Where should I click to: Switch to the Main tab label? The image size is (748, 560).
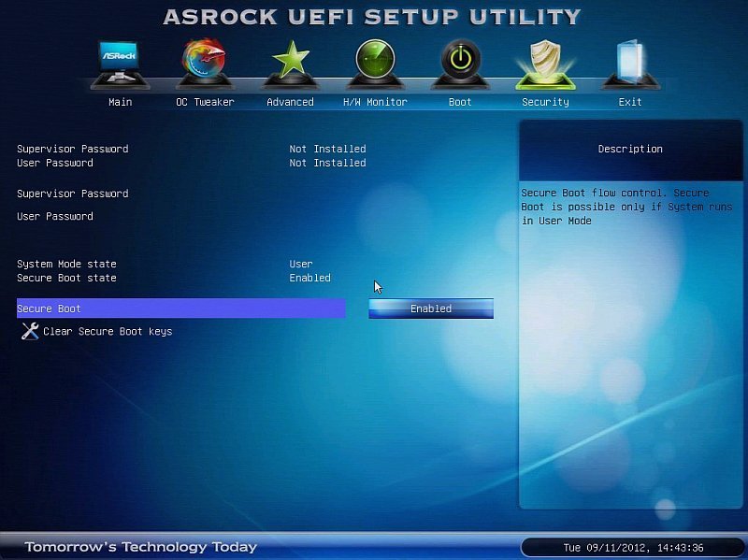click(121, 102)
